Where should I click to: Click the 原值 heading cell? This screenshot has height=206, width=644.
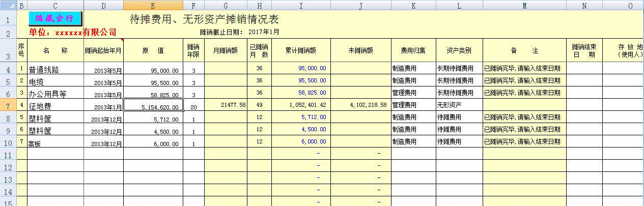pyautogui.click(x=153, y=50)
